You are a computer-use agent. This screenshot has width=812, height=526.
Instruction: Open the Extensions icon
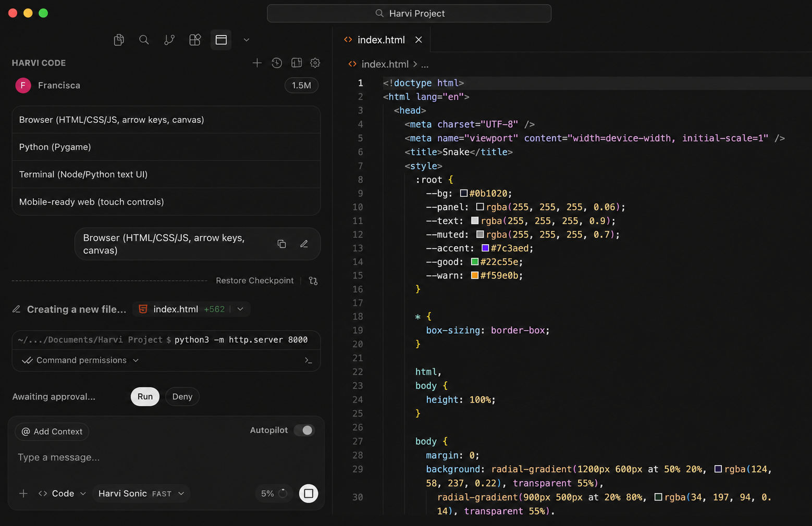tap(195, 40)
